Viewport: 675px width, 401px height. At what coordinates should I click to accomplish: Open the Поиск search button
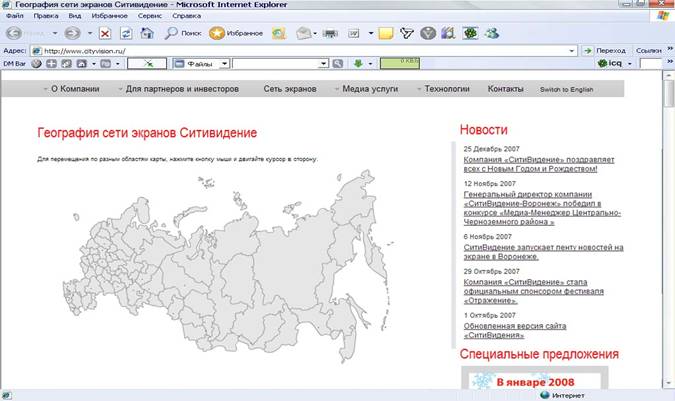tap(183, 33)
